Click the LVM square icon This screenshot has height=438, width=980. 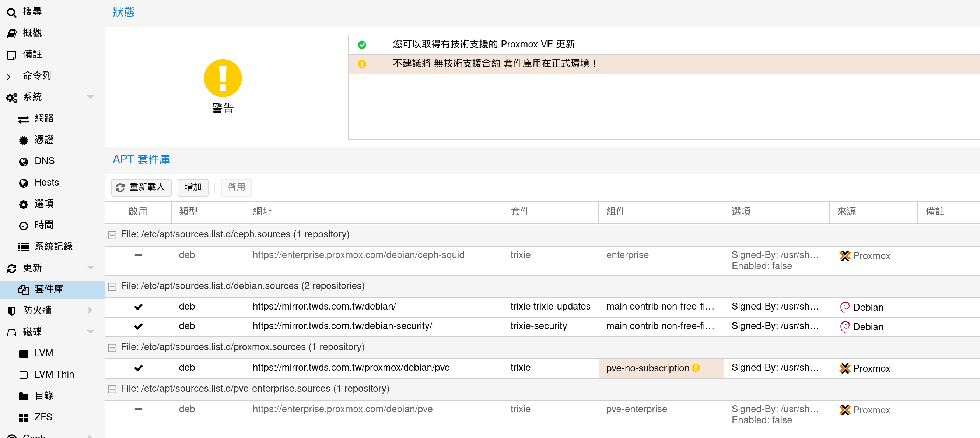[x=24, y=354]
